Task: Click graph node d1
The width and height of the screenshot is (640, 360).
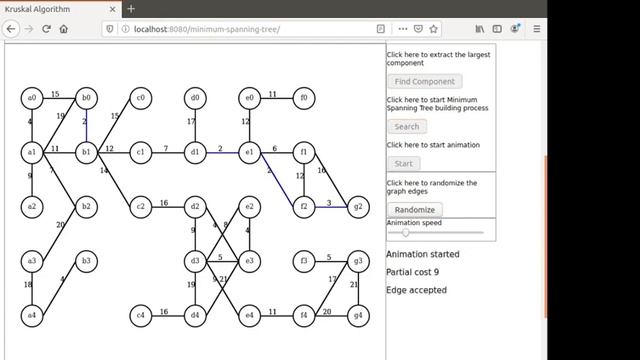Action: tap(195, 152)
